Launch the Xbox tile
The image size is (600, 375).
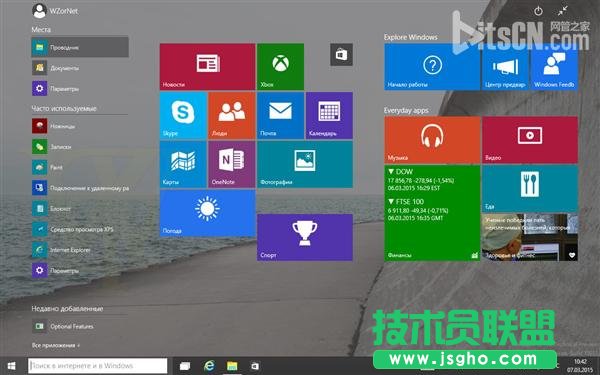click(x=280, y=67)
